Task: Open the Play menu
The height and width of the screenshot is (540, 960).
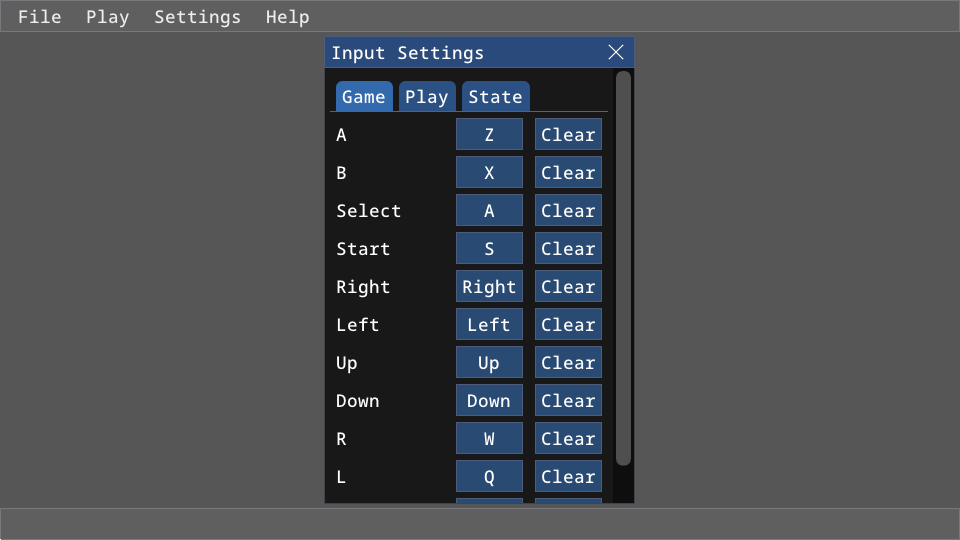Action: tap(107, 17)
